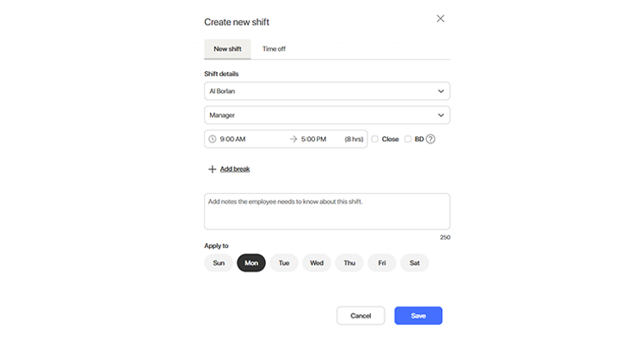
Task: Switch to the Time off tab
Action: click(274, 49)
